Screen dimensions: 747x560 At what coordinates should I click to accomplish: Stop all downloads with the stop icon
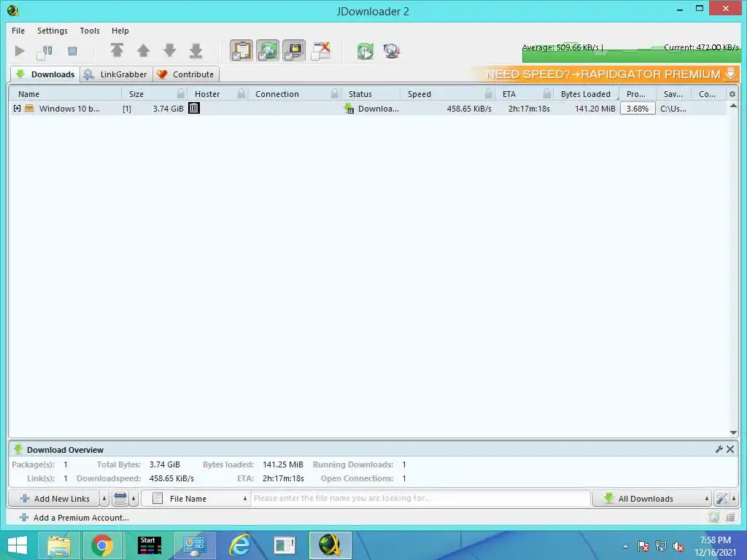[x=72, y=51]
